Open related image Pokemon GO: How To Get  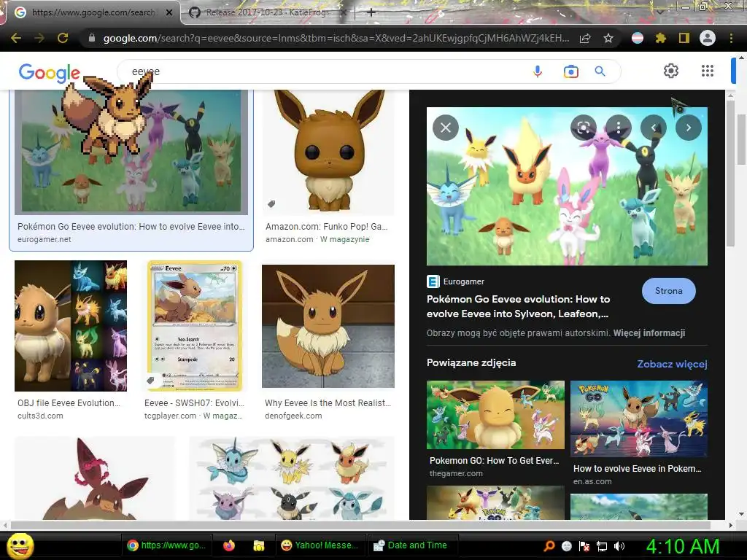coord(495,415)
